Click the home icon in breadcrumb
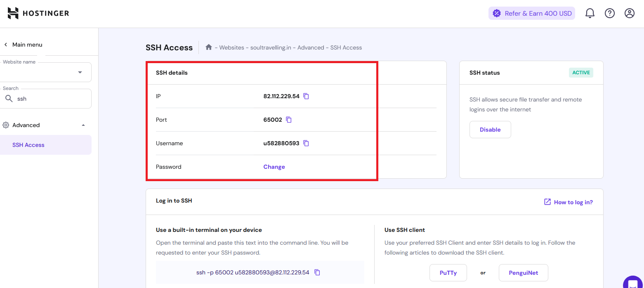The width and height of the screenshot is (644, 288). 209,47
